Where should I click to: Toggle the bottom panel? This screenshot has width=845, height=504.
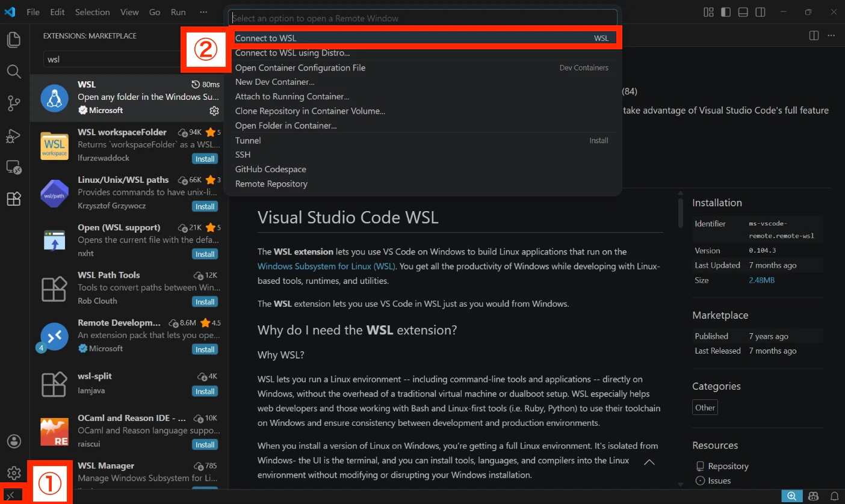point(743,12)
